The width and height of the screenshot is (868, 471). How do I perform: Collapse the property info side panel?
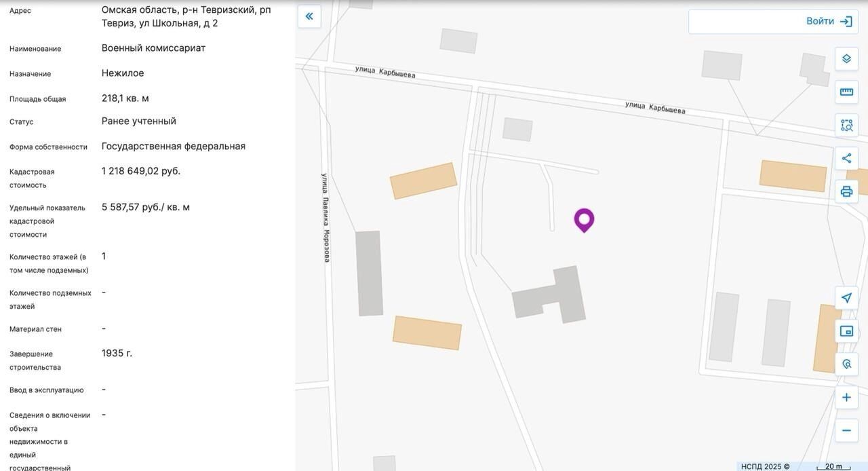[x=309, y=16]
